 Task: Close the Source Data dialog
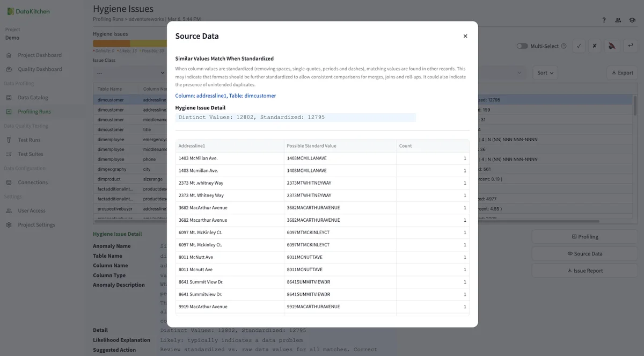465,36
